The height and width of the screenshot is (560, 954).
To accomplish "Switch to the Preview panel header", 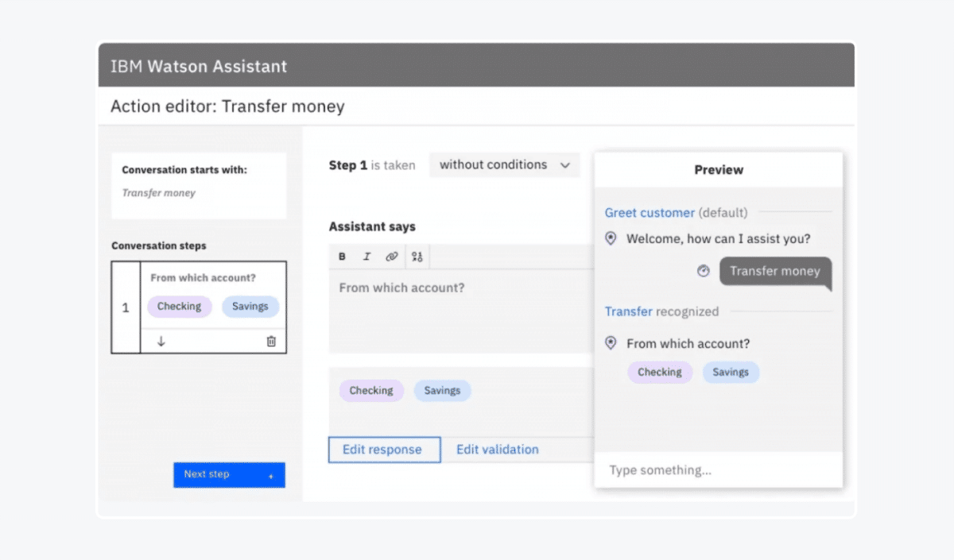I will click(x=718, y=169).
